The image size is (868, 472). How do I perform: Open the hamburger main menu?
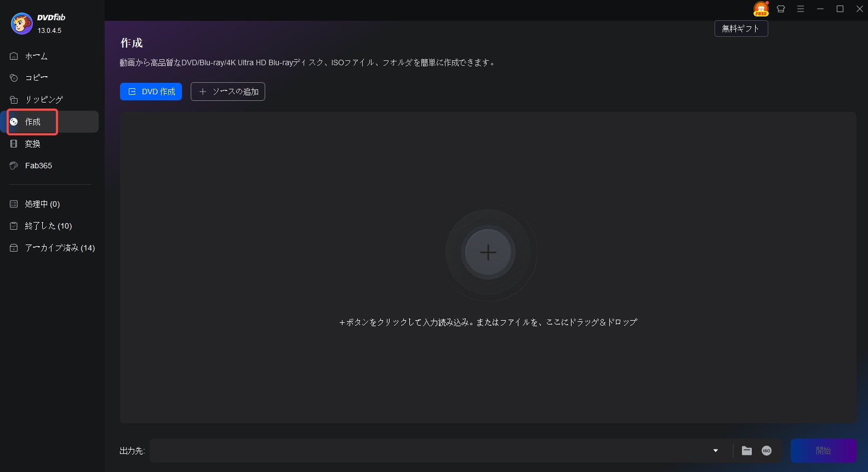[x=801, y=9]
